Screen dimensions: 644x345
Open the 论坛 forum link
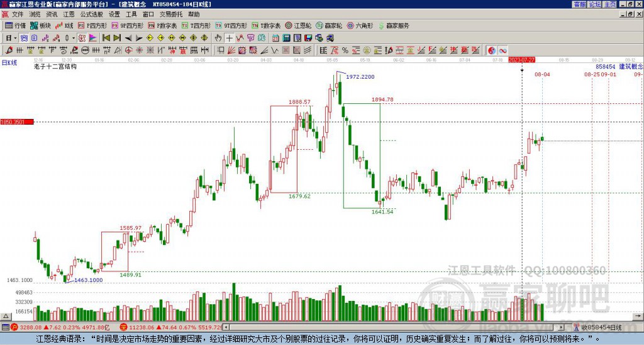(x=595, y=4)
